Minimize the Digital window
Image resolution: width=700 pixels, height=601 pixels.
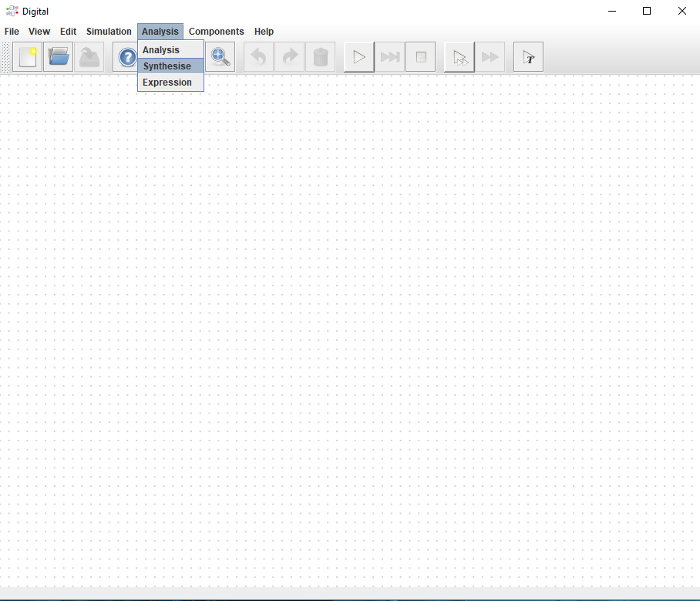(612, 11)
